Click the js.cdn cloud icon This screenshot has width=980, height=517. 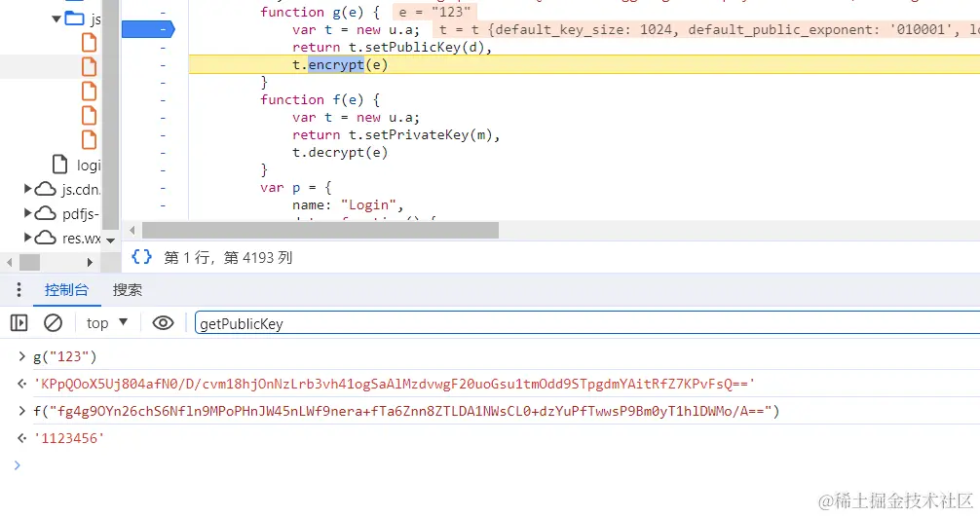click(45, 189)
